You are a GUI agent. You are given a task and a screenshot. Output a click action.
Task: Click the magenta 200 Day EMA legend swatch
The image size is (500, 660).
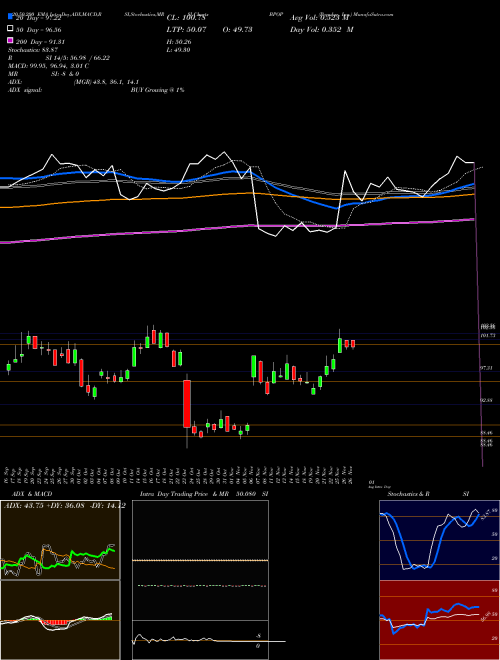point(10,40)
